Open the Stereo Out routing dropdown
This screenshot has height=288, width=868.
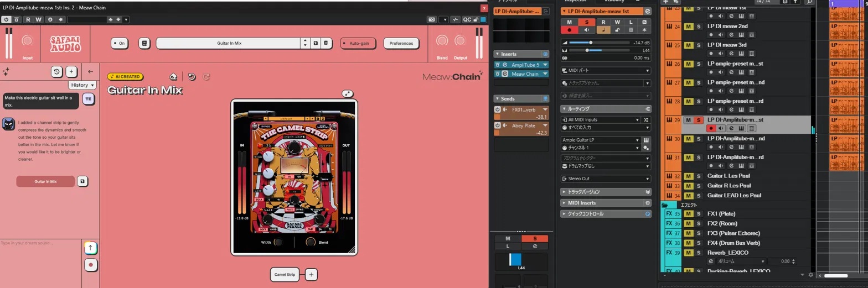[x=606, y=179]
